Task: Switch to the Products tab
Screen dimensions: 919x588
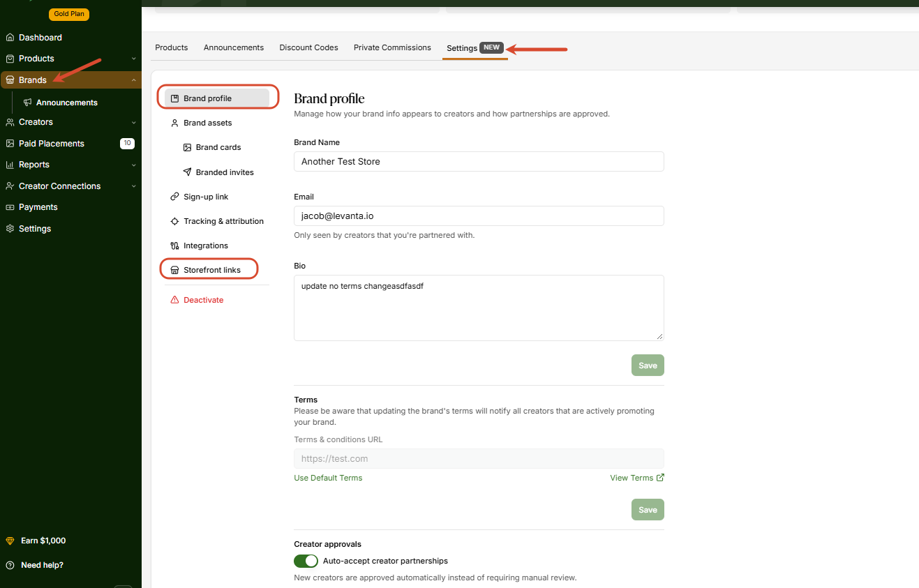Action: tap(172, 47)
